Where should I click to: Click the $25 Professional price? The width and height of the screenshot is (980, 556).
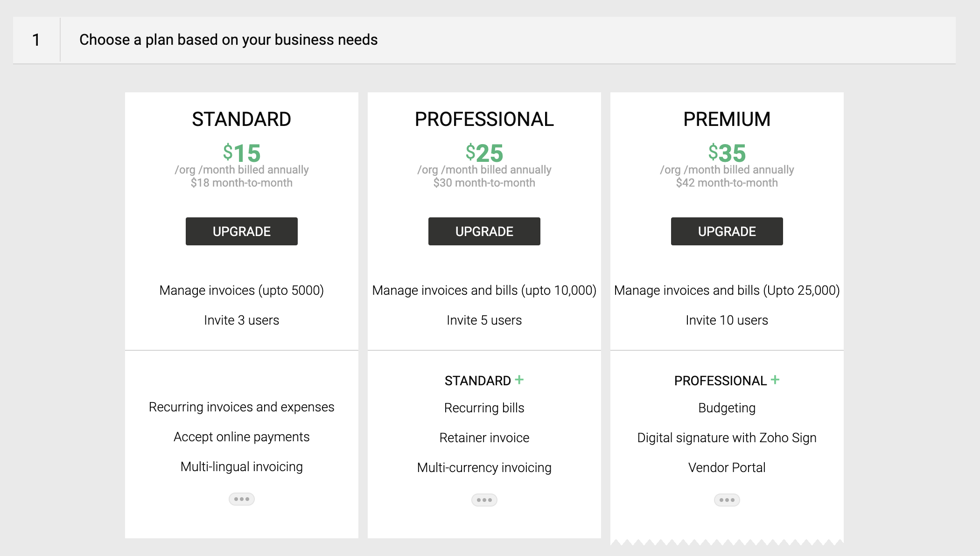[x=484, y=153]
